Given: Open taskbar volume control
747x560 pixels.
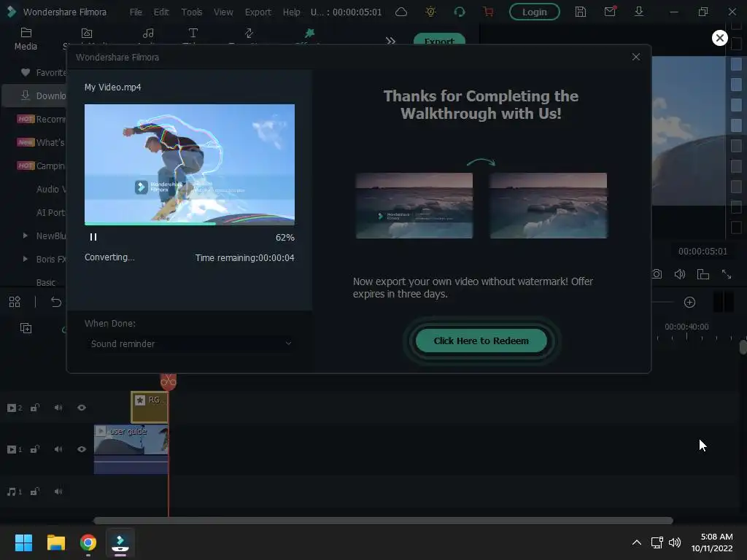Looking at the screenshot, I should [675, 542].
